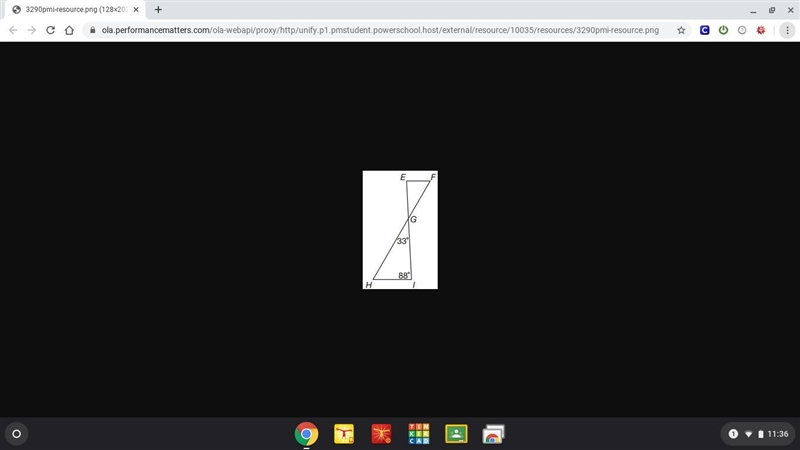The width and height of the screenshot is (800, 450).
Task: Open the clock showing 11:36
Action: point(778,434)
